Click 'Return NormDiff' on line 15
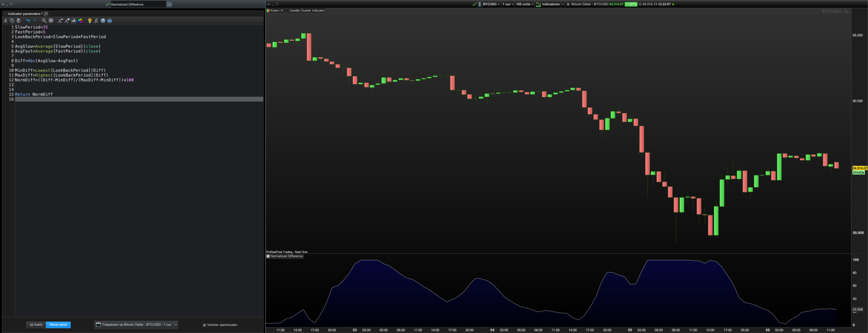This screenshot has width=868, height=333. [x=34, y=94]
